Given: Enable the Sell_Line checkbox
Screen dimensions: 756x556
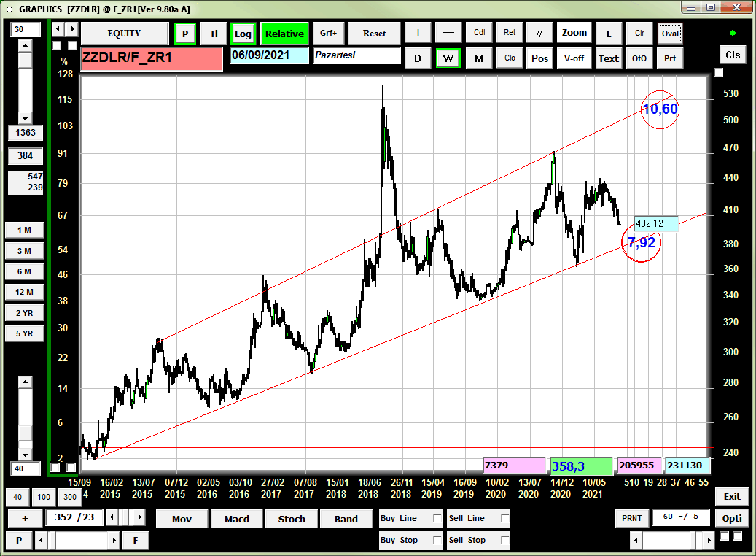Looking at the screenshot, I should [504, 518].
